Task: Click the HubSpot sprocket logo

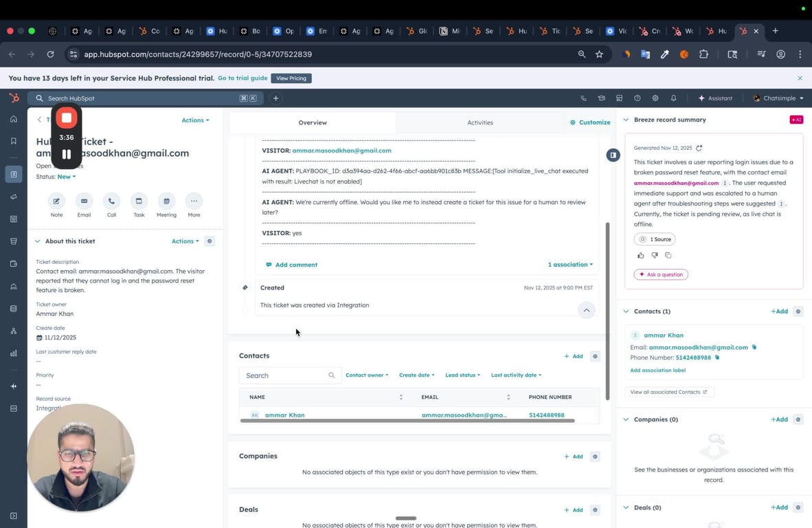Action: [14, 98]
